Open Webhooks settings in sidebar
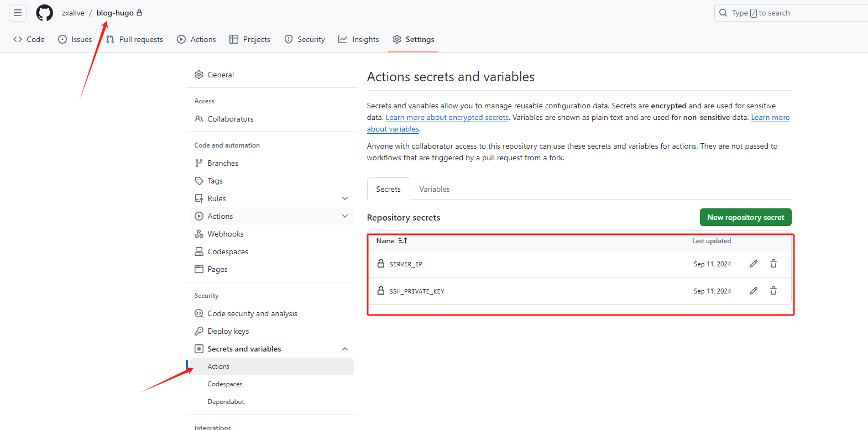Viewport: 868px width, 430px height. tap(225, 234)
